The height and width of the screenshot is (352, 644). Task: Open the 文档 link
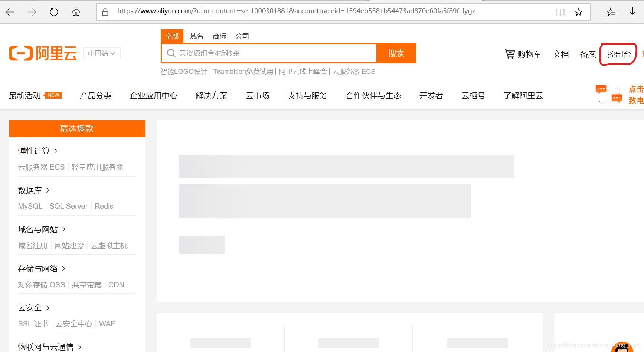(x=561, y=55)
